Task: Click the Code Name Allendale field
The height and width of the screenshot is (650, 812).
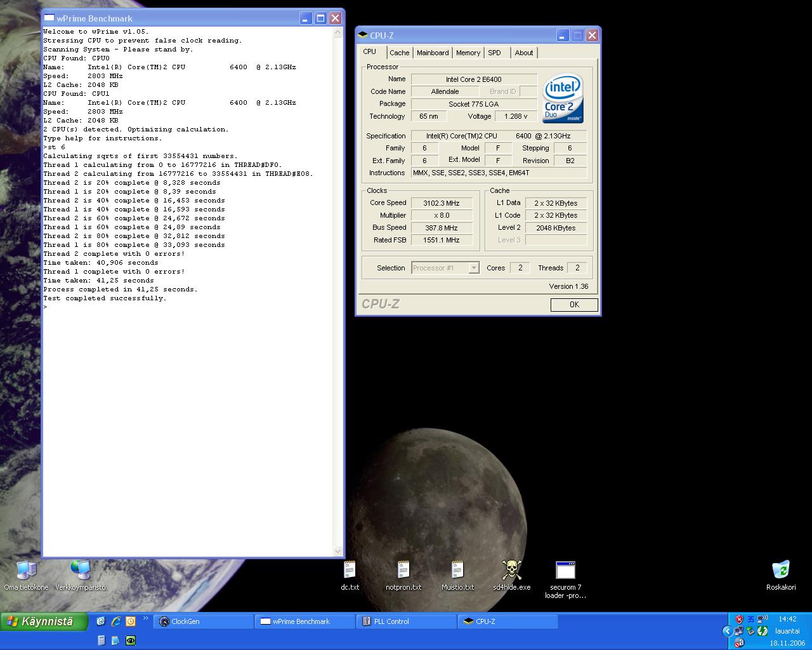Action: (445, 91)
